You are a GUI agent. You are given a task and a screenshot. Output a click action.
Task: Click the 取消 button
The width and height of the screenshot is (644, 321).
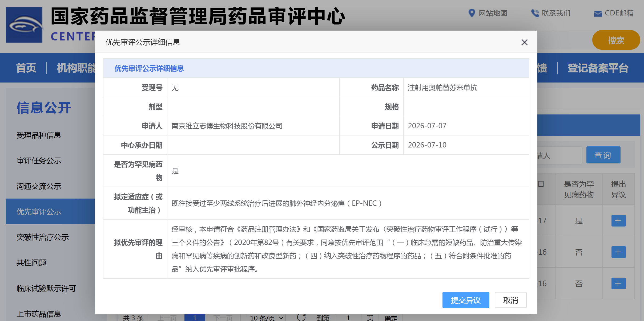pyautogui.click(x=510, y=300)
